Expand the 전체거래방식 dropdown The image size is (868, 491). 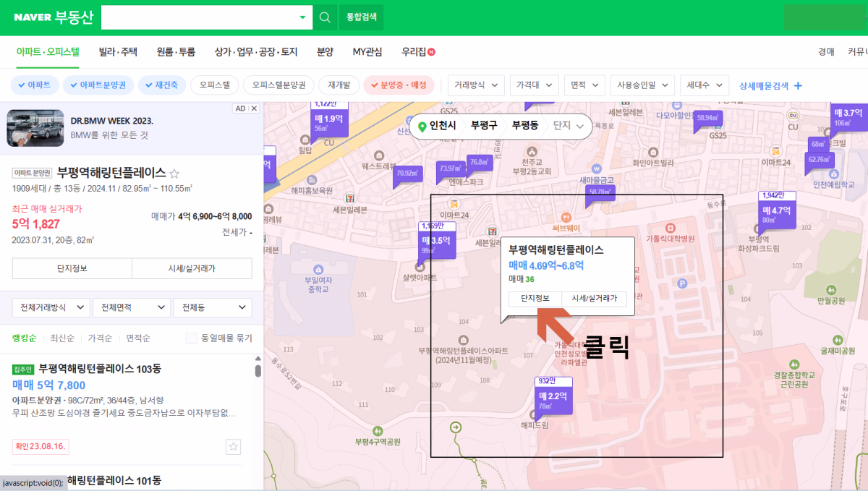click(x=51, y=307)
